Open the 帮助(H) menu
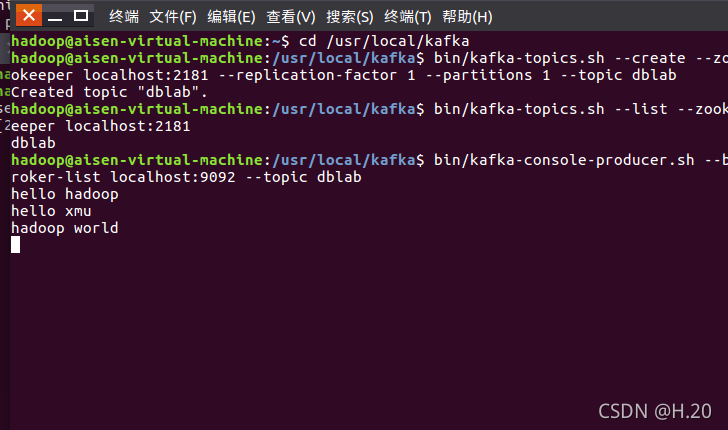 coord(467,17)
